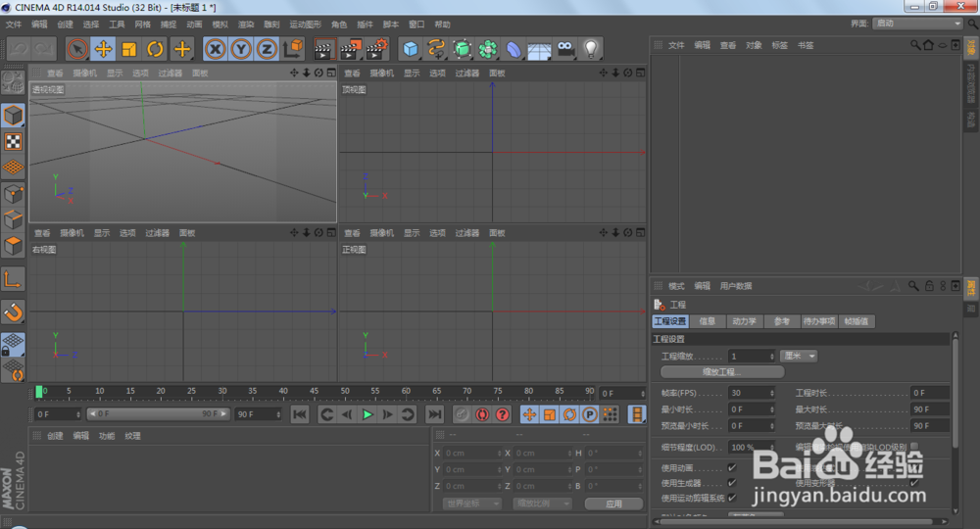980x529 pixels.
Task: Jump to the start of animation
Action: 300,414
